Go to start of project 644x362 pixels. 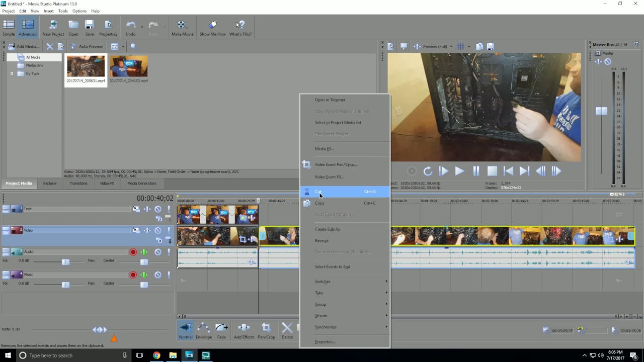click(508, 171)
